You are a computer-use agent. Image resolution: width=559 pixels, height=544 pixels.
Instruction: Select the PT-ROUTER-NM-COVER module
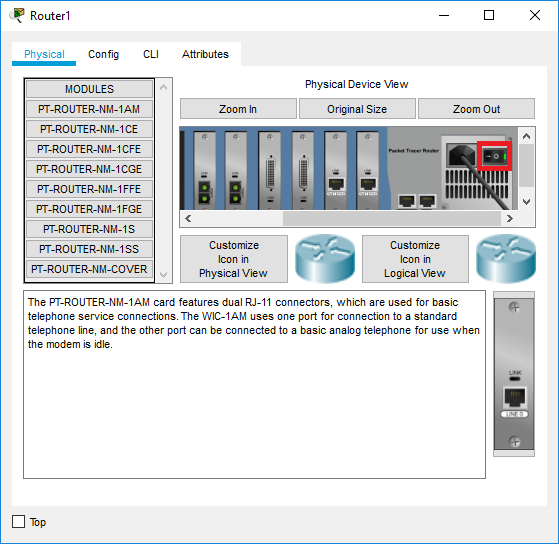pos(89,269)
